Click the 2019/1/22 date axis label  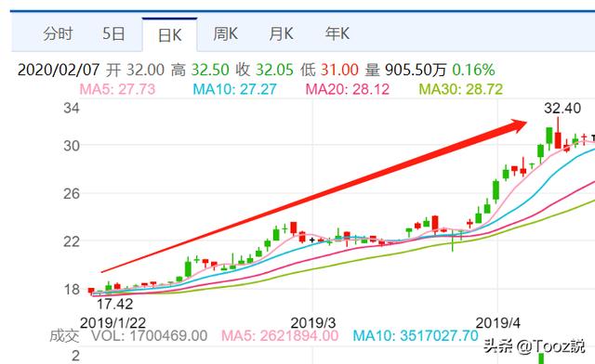[x=112, y=323]
